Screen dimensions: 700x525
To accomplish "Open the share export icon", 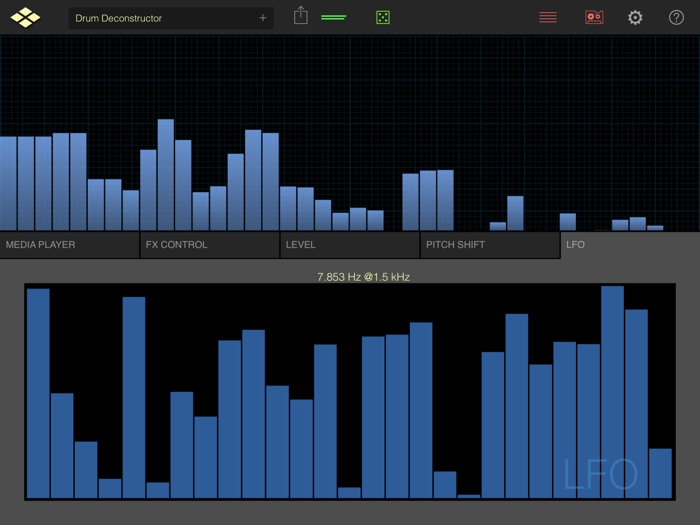I will point(301,16).
